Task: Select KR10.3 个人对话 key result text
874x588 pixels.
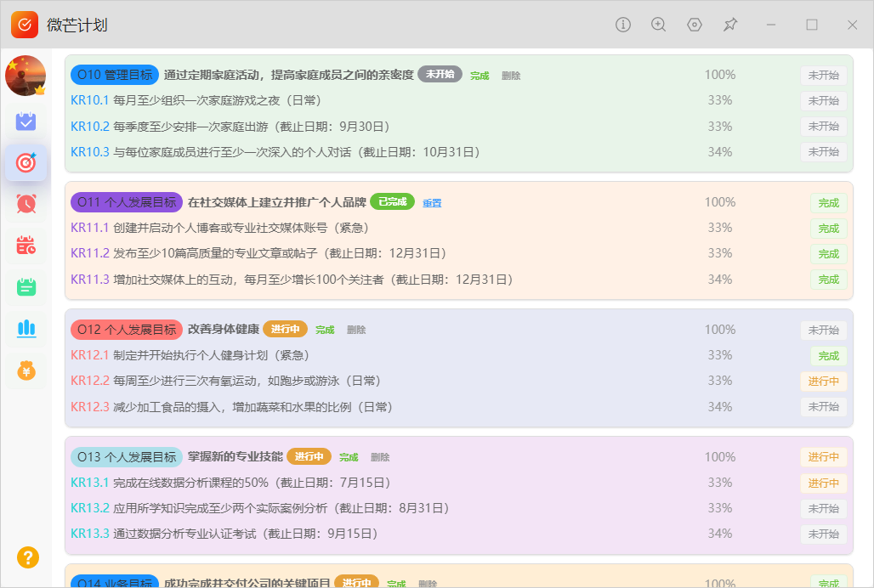Action: click(x=275, y=152)
